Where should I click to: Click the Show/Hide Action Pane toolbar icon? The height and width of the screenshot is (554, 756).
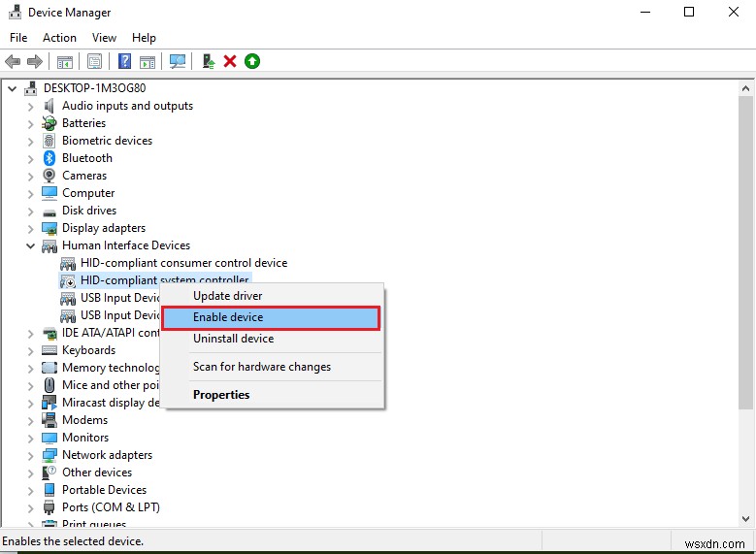pyautogui.click(x=148, y=62)
